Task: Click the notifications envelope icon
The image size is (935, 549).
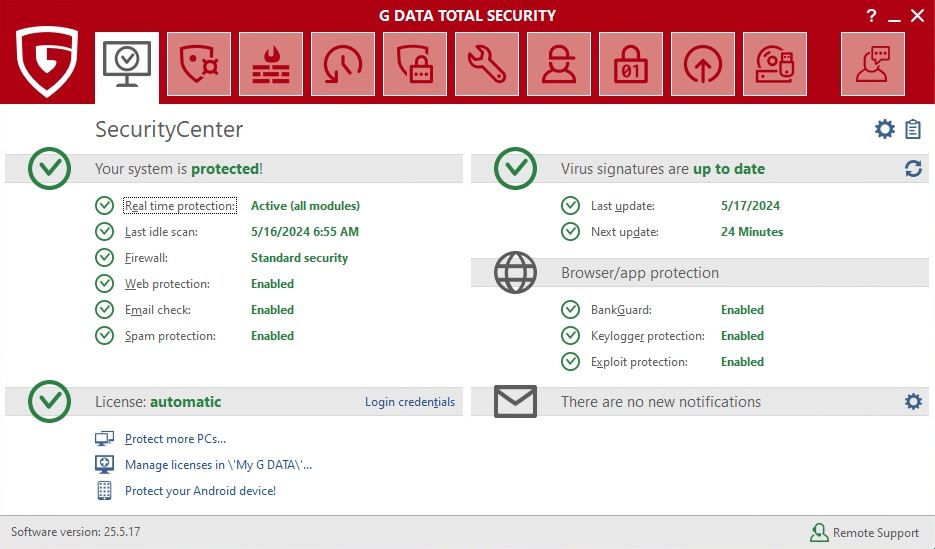Action: tap(515, 401)
